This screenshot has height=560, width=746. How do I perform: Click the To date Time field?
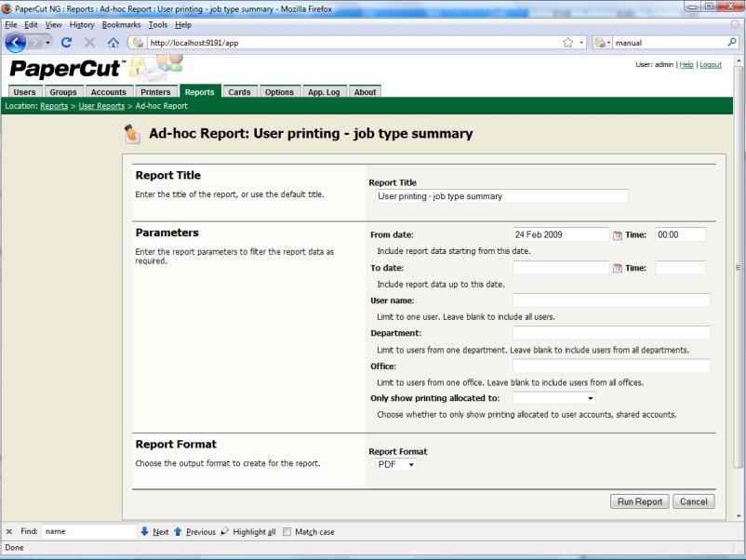[x=680, y=268]
